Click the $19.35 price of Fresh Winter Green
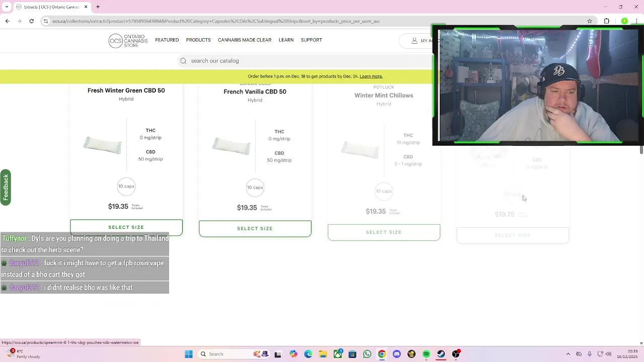Image resolution: width=644 pixels, height=362 pixels. pos(118,207)
